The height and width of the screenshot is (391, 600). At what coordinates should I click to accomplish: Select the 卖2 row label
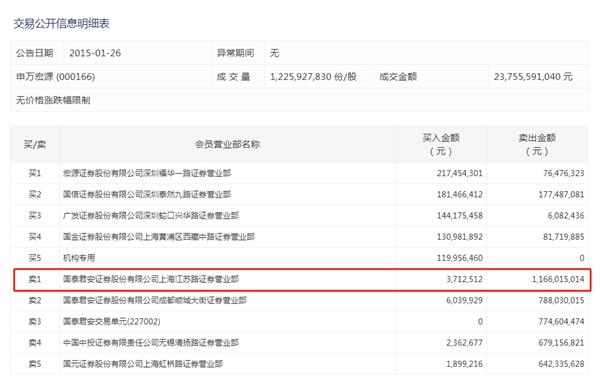coord(35,300)
